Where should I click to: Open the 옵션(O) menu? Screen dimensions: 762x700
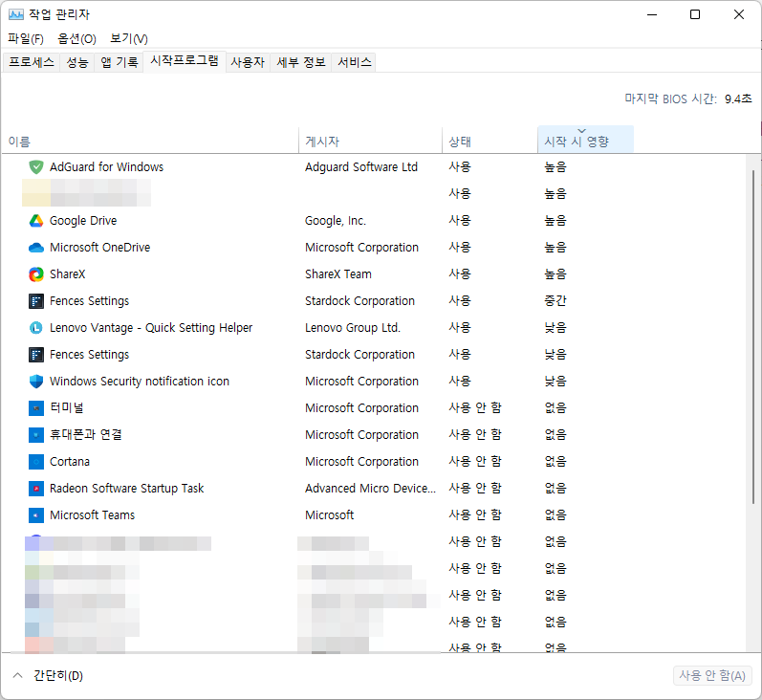point(76,38)
